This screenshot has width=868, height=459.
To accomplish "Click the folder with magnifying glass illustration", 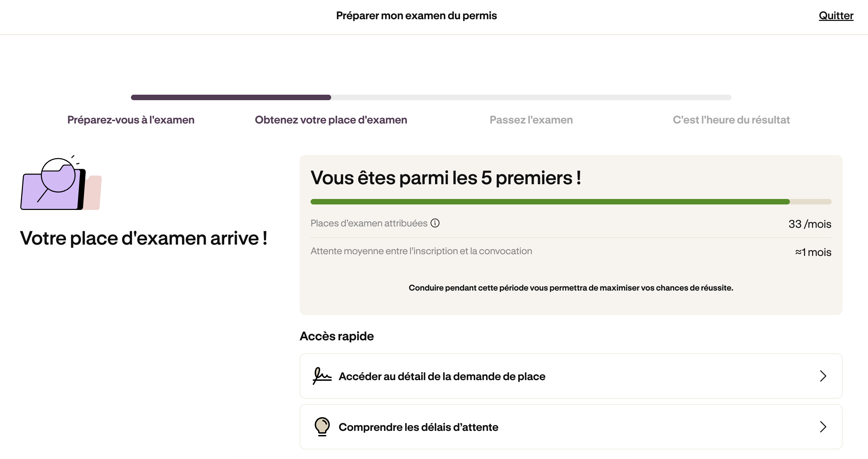I will (x=61, y=183).
